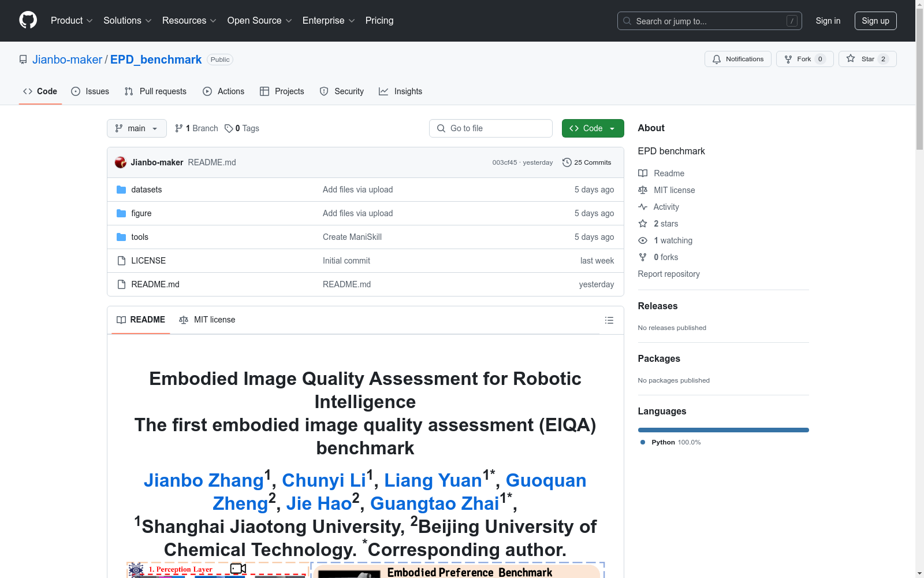
Task: Click the LICENSE file icon
Action: coord(121,261)
